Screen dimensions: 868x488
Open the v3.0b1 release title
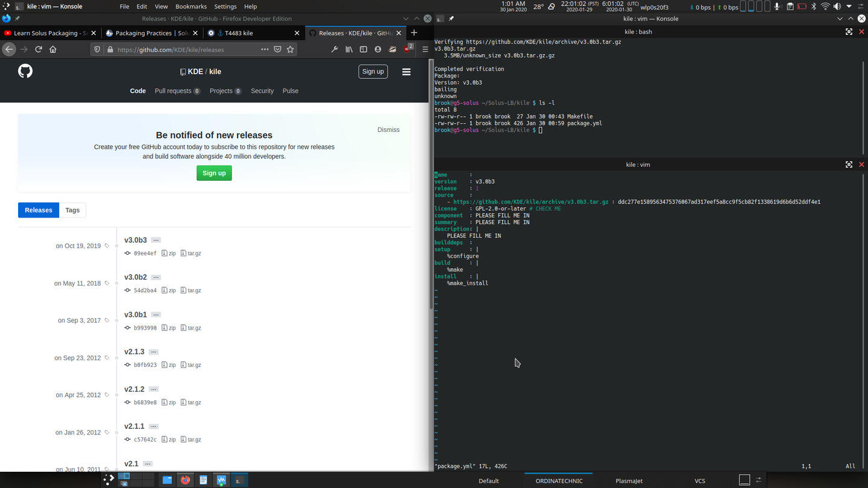pyautogui.click(x=136, y=314)
